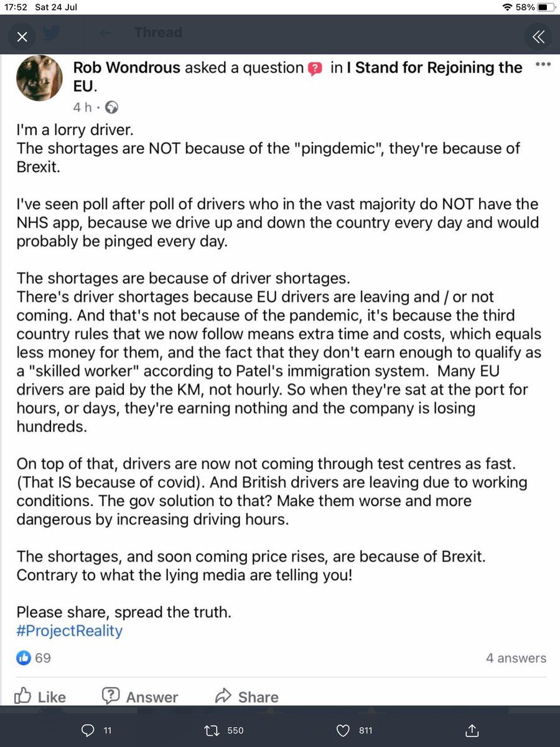
Task: Close the image viewer with X
Action: tap(22, 37)
